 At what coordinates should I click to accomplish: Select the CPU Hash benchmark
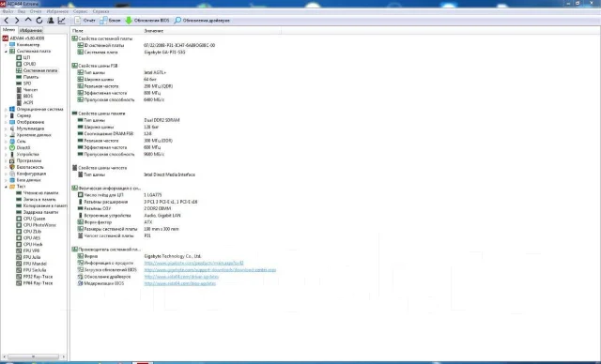click(33, 244)
